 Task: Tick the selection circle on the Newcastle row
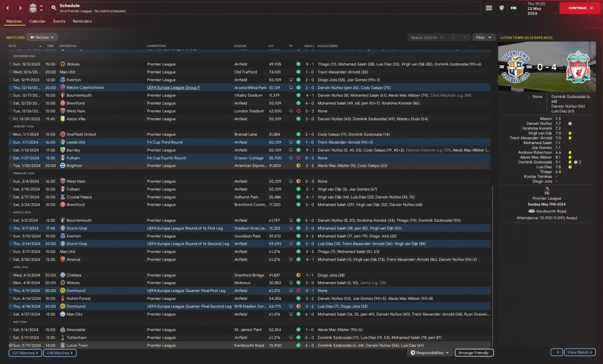10,330
